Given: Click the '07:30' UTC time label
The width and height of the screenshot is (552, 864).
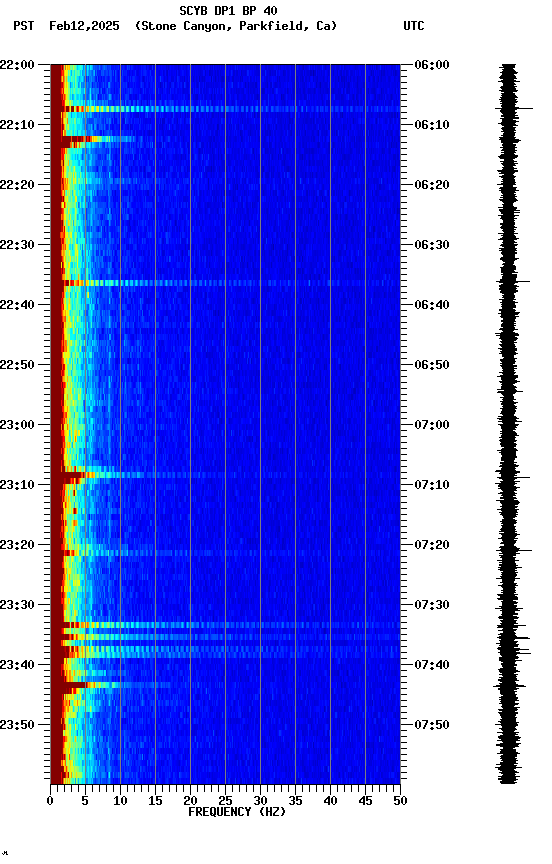Looking at the screenshot, I should pos(432,606).
